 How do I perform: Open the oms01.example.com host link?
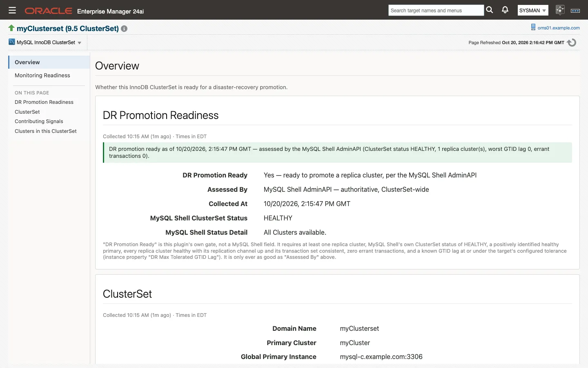[559, 28]
